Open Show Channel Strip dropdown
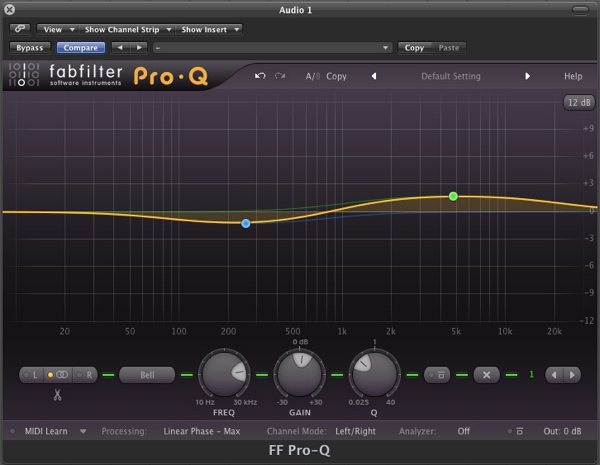This screenshot has height=465, width=600. pyautogui.click(x=127, y=29)
